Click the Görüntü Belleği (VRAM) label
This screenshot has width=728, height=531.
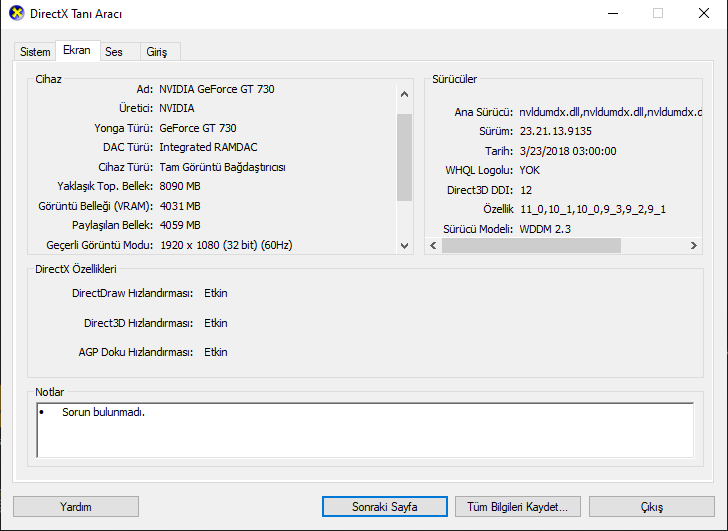pos(96,206)
